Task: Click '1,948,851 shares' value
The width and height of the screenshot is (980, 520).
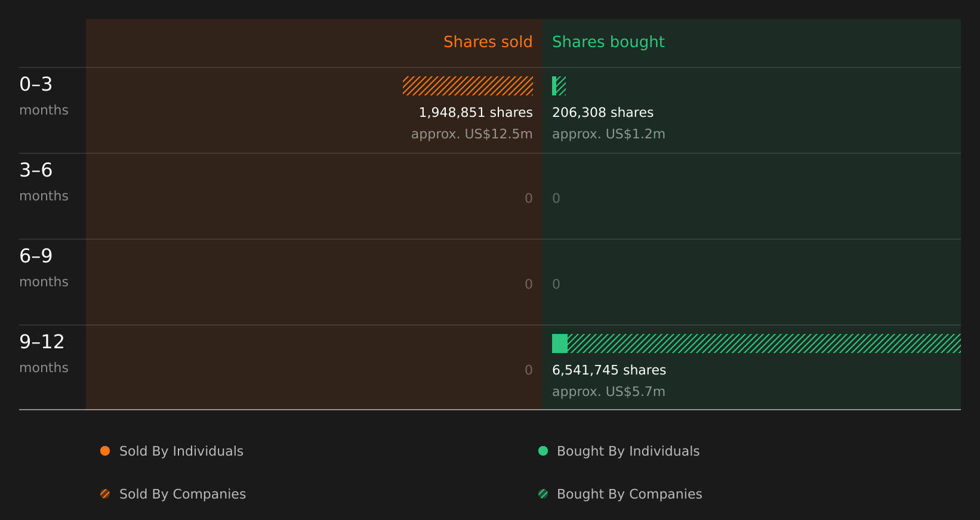Action: coord(476,112)
